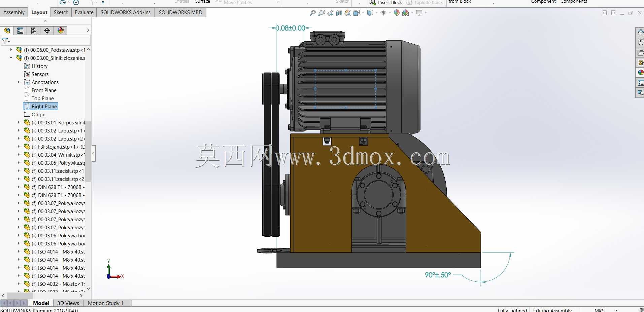Open the SOLIDWORKS Add-Ins tab
The image size is (644, 312).
126,12
